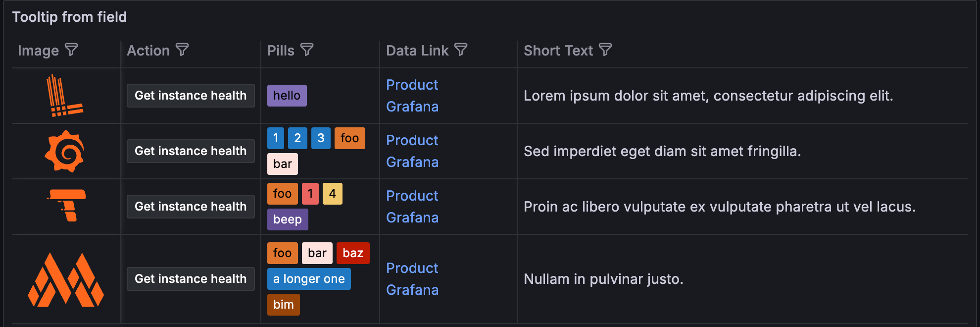
Task: Select the red baz pill
Action: (353, 253)
